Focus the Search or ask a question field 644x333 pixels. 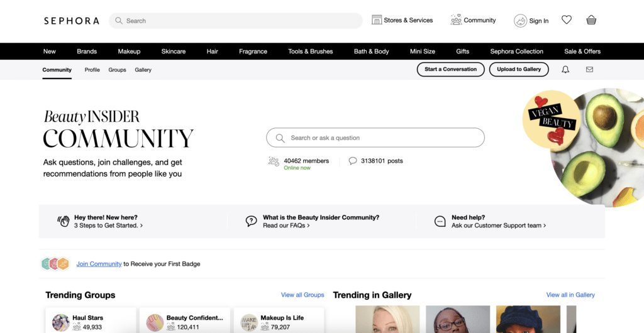[375, 138]
